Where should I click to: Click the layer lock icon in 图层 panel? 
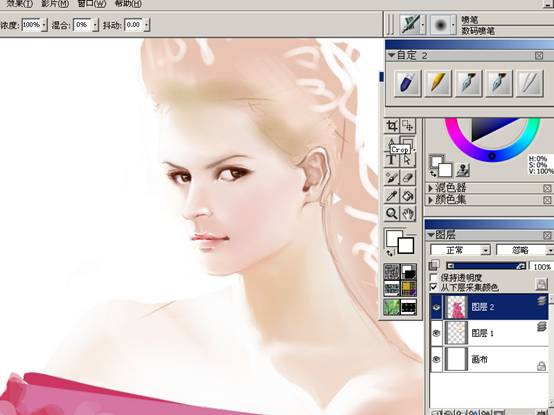[x=541, y=283]
